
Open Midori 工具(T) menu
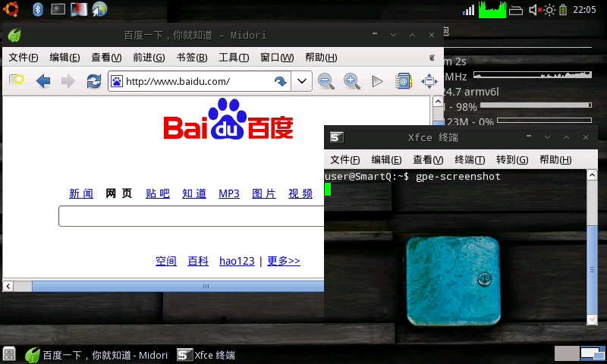coord(234,58)
